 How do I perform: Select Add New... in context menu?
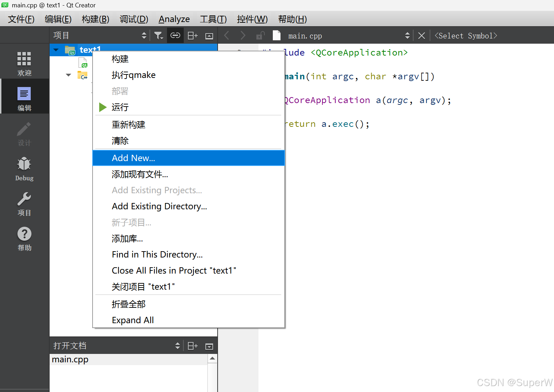point(189,158)
